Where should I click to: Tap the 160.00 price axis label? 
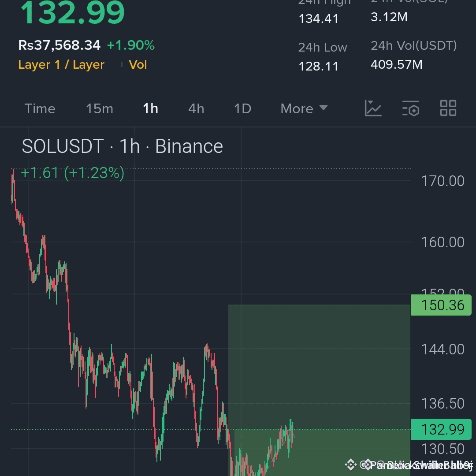pos(443,242)
